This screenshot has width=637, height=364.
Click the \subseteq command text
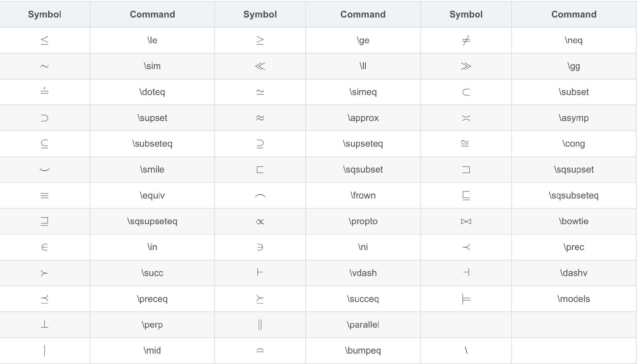(152, 144)
